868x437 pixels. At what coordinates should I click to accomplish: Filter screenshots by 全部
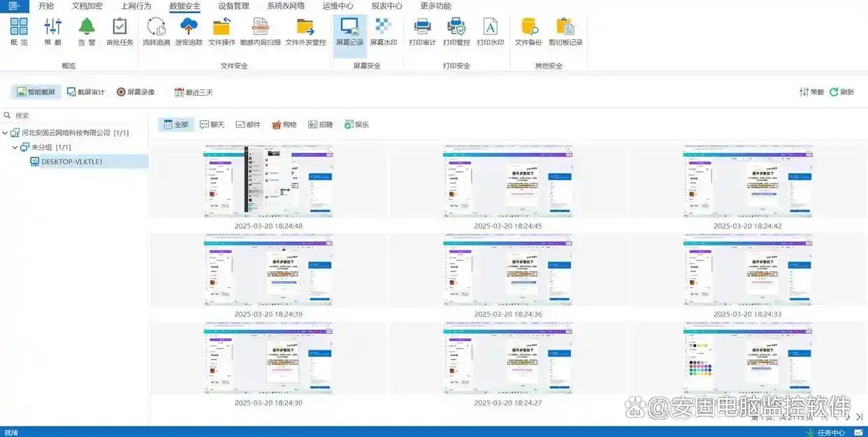click(x=176, y=124)
